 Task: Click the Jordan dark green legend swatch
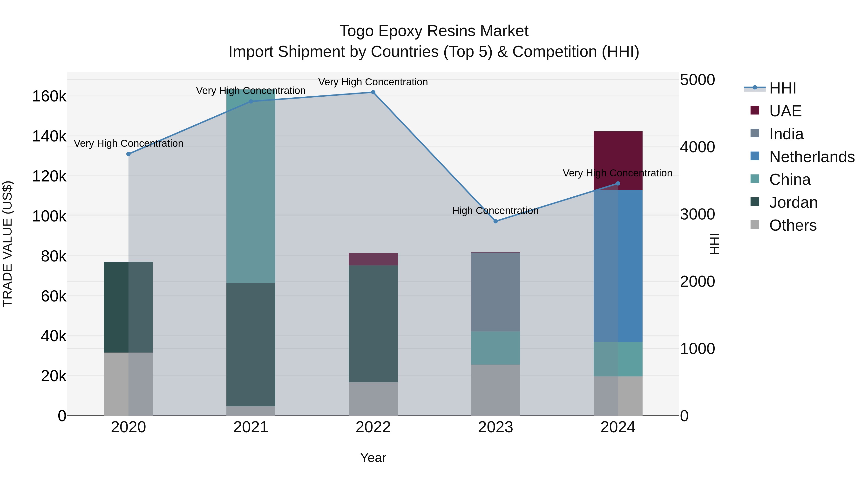click(x=755, y=202)
